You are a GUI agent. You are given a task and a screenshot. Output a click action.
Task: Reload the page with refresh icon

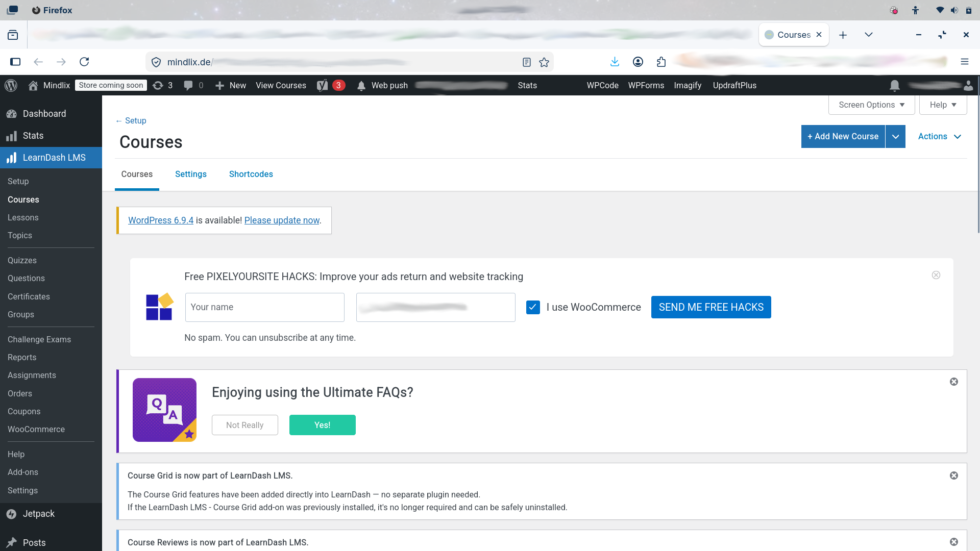(x=84, y=62)
